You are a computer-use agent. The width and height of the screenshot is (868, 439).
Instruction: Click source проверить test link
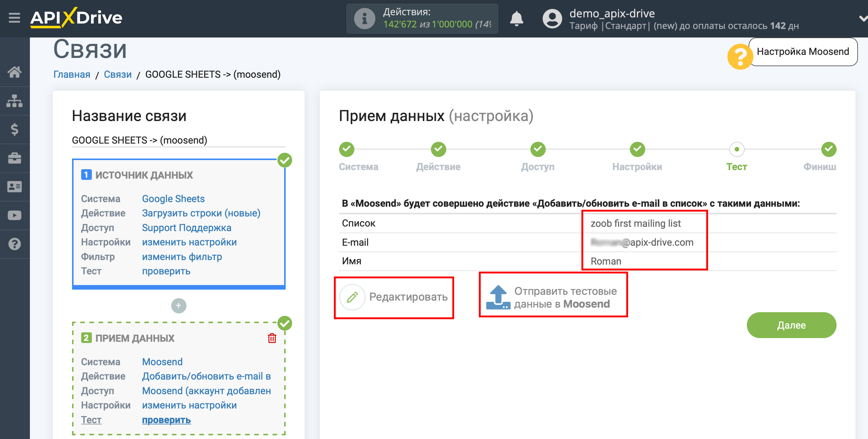166,271
